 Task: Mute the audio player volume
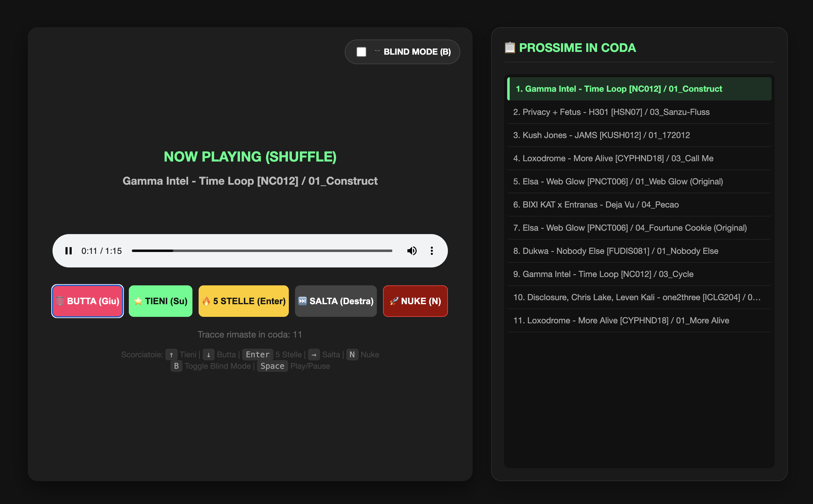412,251
